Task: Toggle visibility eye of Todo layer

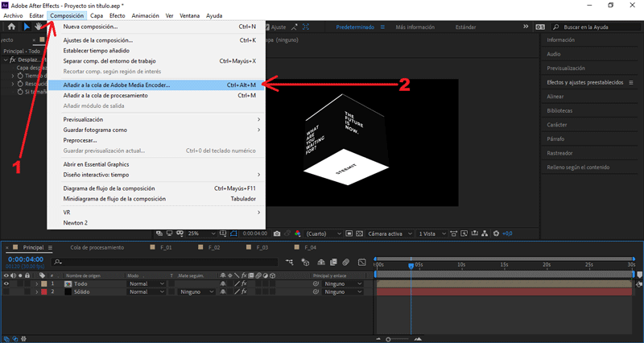Action: 7,283
